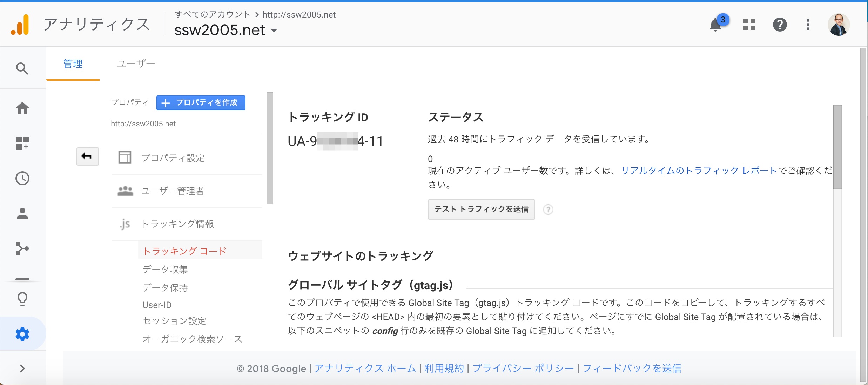Select データ収集 submenu item

coord(165,270)
